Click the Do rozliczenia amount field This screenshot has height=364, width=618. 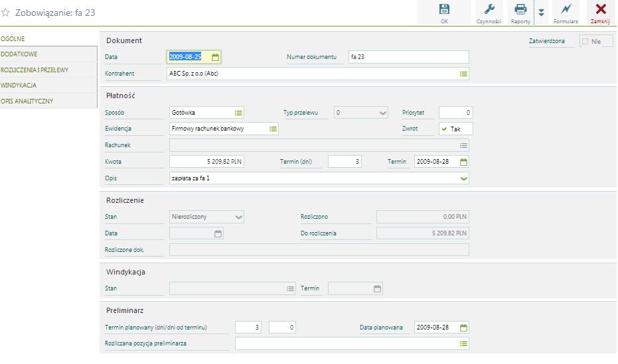(x=422, y=233)
